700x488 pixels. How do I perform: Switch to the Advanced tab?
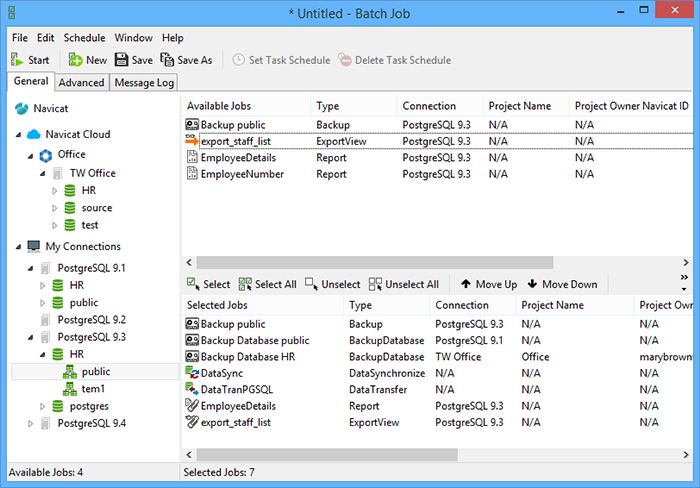[x=81, y=83]
